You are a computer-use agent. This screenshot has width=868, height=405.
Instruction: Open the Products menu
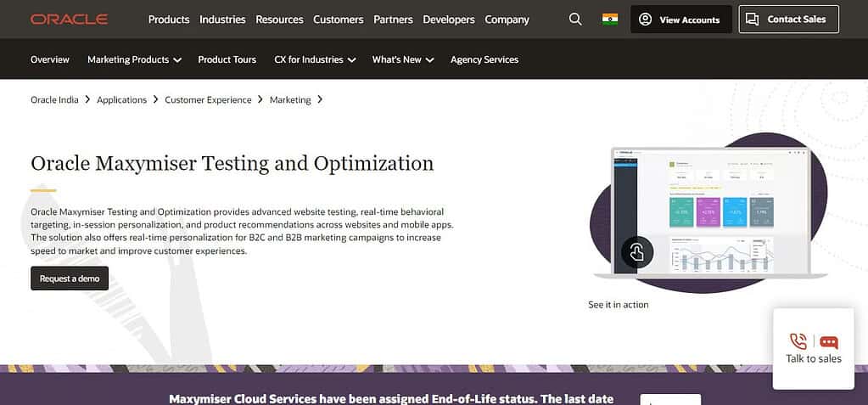[x=169, y=20]
